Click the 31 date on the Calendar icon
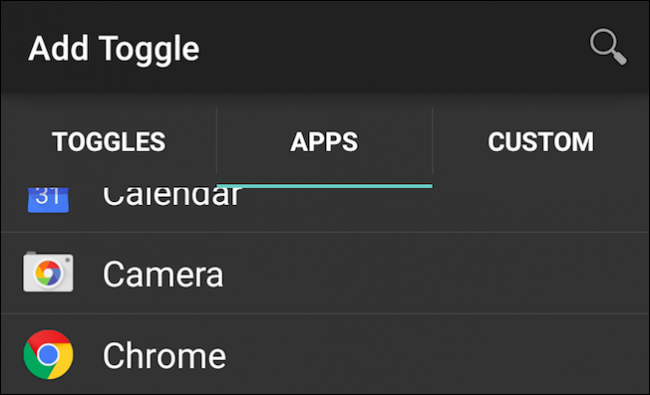This screenshot has height=395, width=650. 47,195
